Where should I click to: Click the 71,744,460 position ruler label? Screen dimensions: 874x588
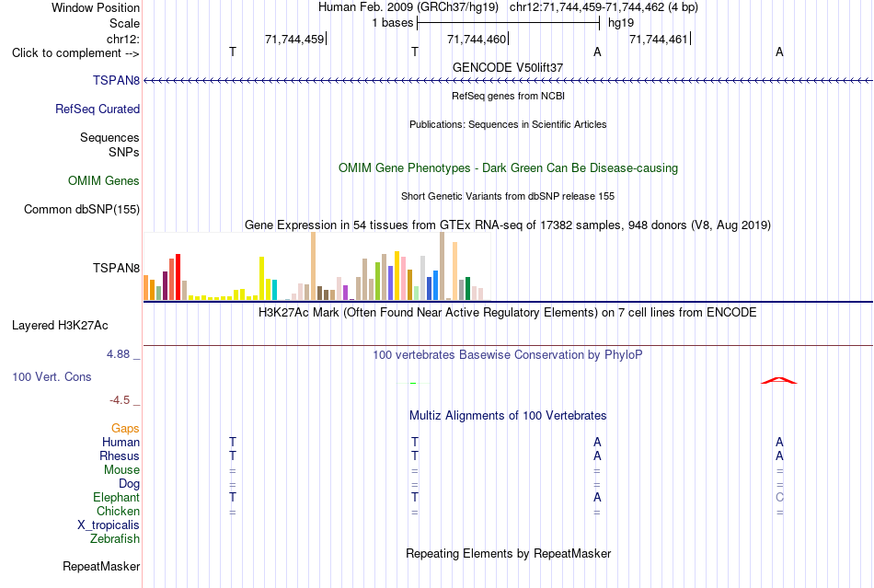pos(477,39)
